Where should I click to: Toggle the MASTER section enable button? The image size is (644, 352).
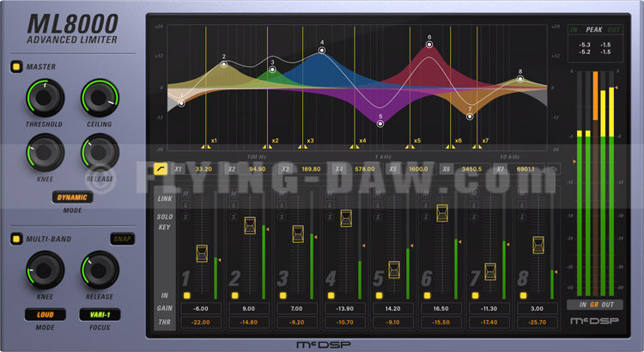(16, 67)
